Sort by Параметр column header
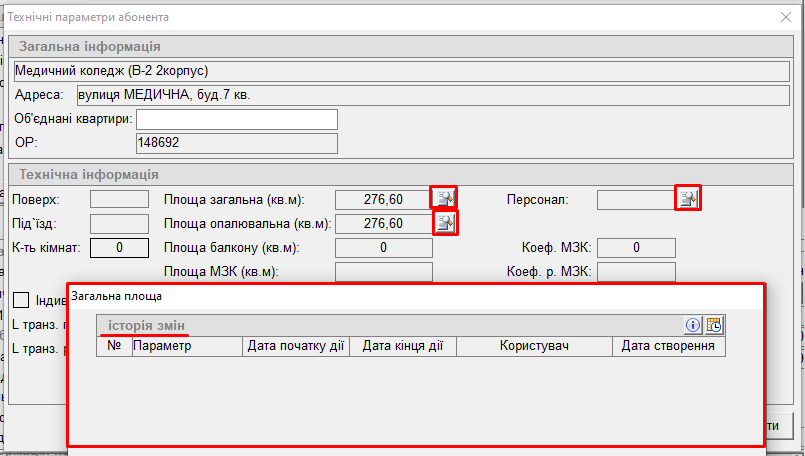This screenshot has width=805, height=456. click(187, 346)
